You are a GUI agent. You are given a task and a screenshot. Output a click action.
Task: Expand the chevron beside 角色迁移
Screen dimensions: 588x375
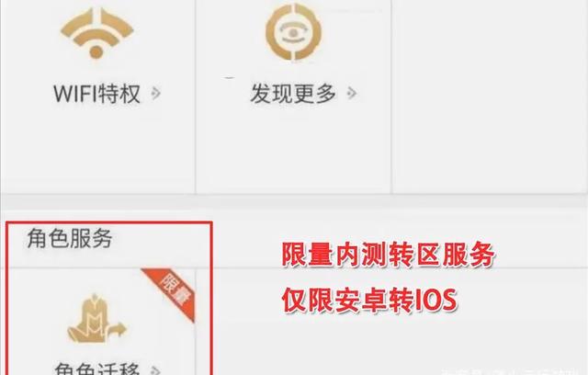coord(155,370)
